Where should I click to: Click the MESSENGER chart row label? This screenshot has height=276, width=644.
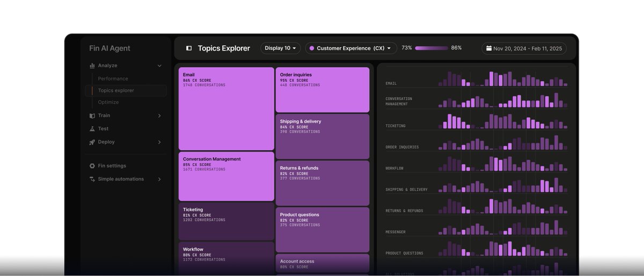396,232
